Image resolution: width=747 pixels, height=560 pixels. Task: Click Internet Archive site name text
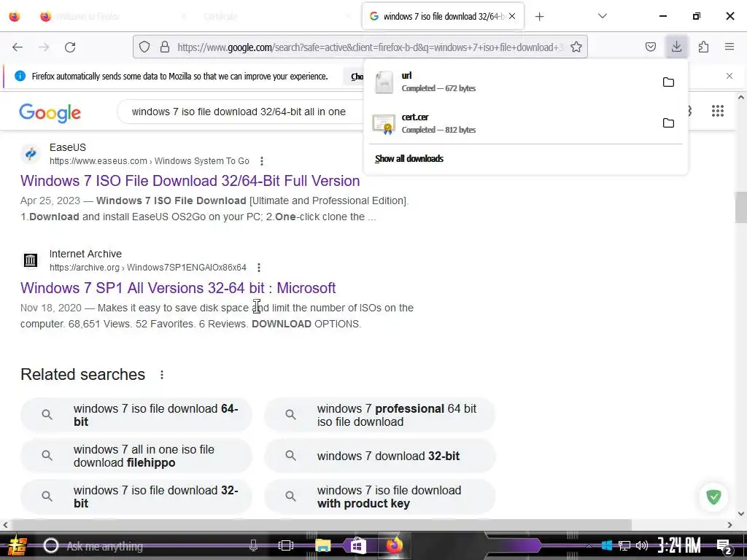(86, 254)
